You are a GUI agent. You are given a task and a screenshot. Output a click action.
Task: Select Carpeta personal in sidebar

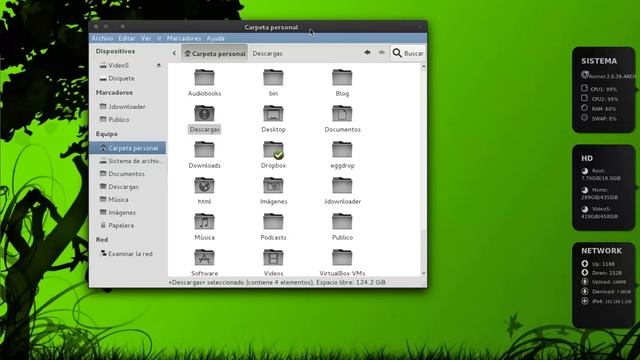[x=128, y=148]
